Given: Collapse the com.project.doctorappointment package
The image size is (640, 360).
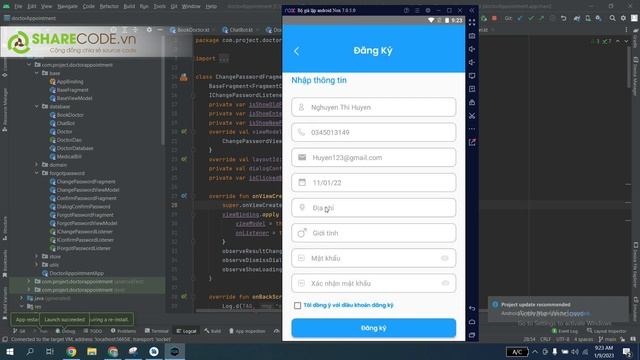Looking at the screenshot, I should pyautogui.click(x=29, y=64).
